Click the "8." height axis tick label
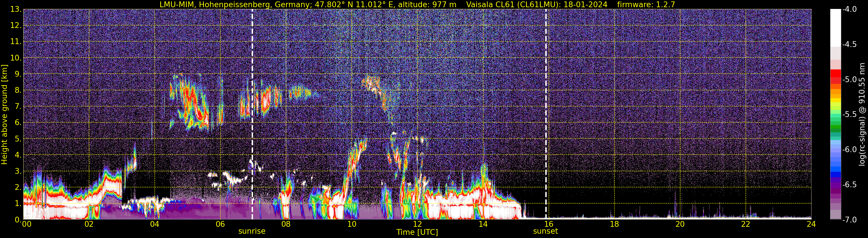Screen dimensions: 868x238 tap(18, 90)
